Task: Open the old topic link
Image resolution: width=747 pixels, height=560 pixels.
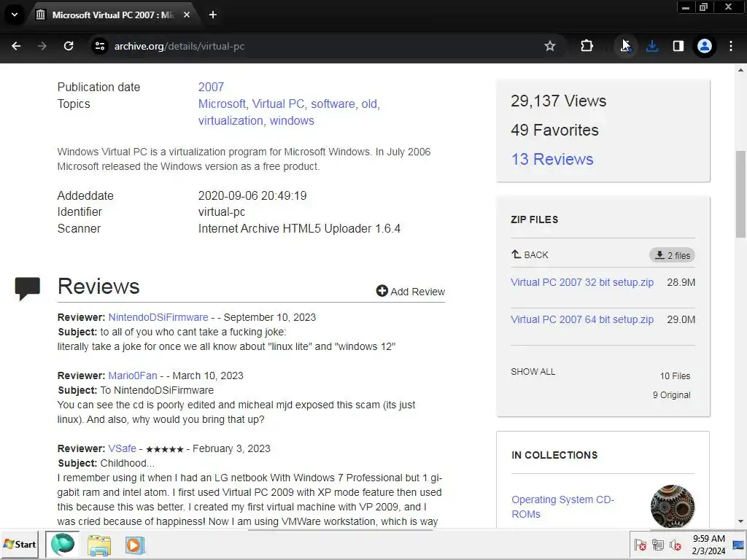Action: coord(368,104)
